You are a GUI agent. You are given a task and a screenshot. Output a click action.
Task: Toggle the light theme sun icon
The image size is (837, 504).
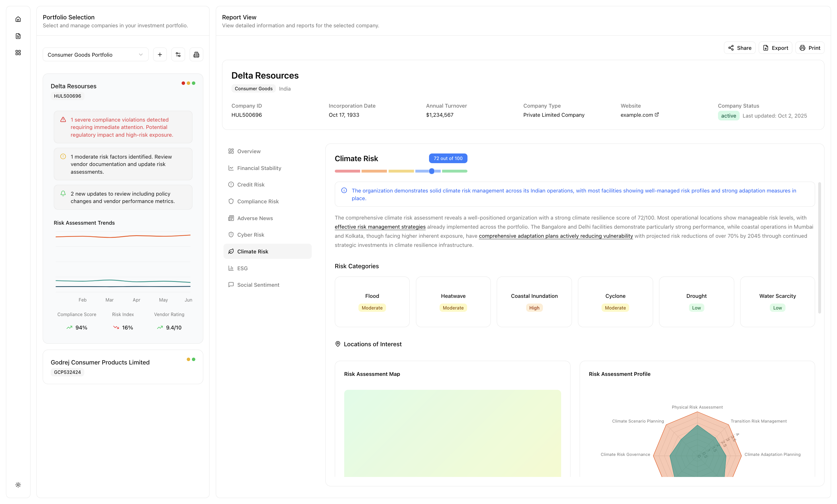pos(18,485)
